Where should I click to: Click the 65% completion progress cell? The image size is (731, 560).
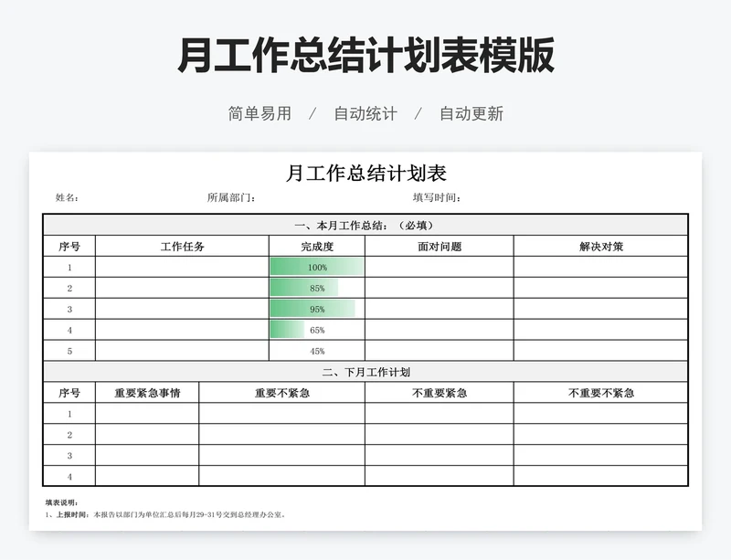pos(317,330)
